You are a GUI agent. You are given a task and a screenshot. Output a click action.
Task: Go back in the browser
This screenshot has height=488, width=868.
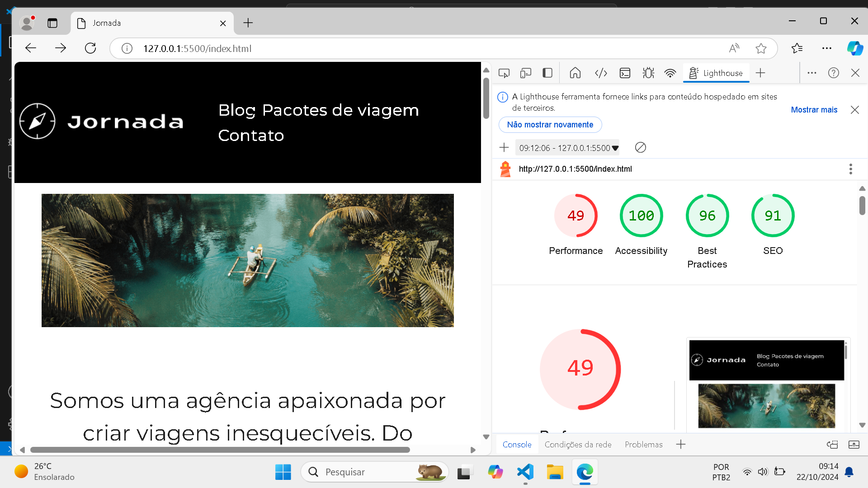pyautogui.click(x=31, y=48)
